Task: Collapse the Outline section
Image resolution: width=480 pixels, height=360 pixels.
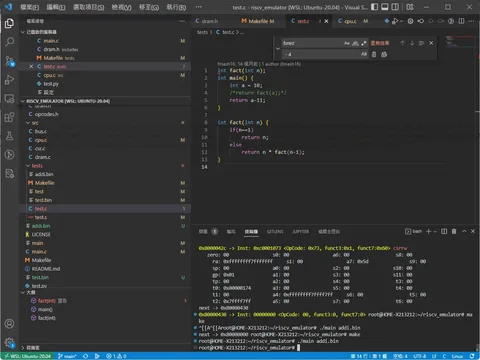Action: (23, 292)
